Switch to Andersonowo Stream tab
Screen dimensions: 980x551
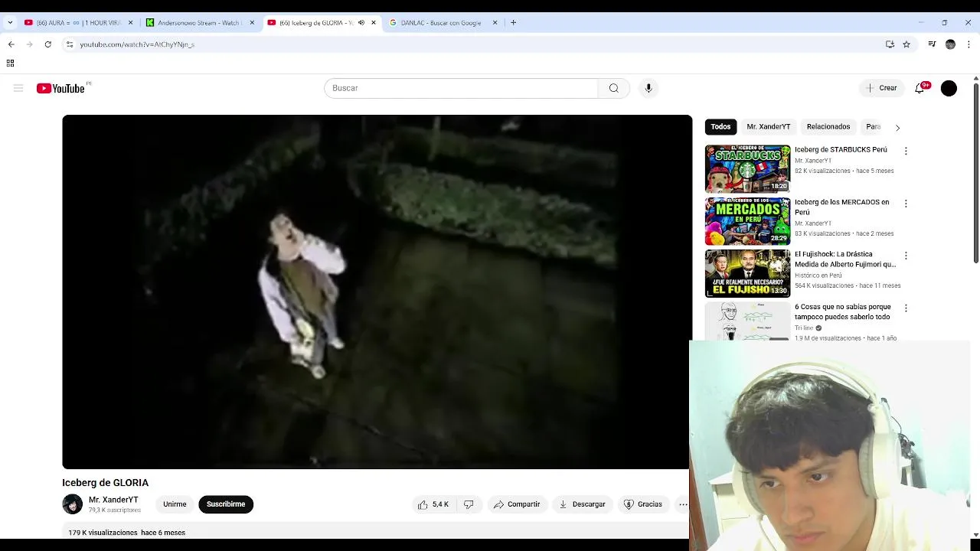(200, 23)
